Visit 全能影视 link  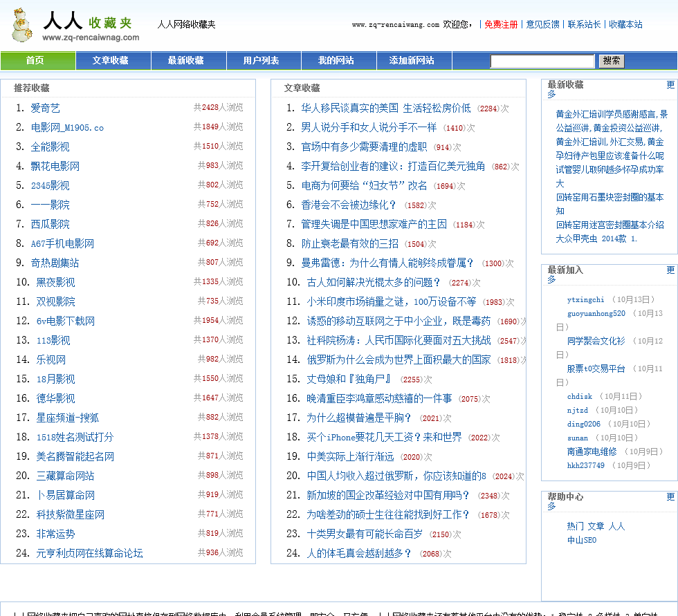click(50, 147)
